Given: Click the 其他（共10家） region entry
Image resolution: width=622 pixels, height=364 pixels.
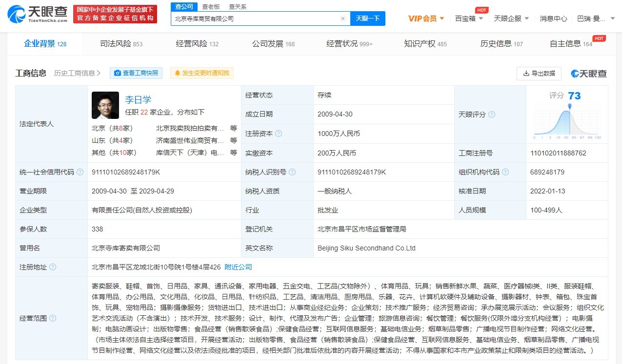Looking at the screenshot, I should pos(114,153).
